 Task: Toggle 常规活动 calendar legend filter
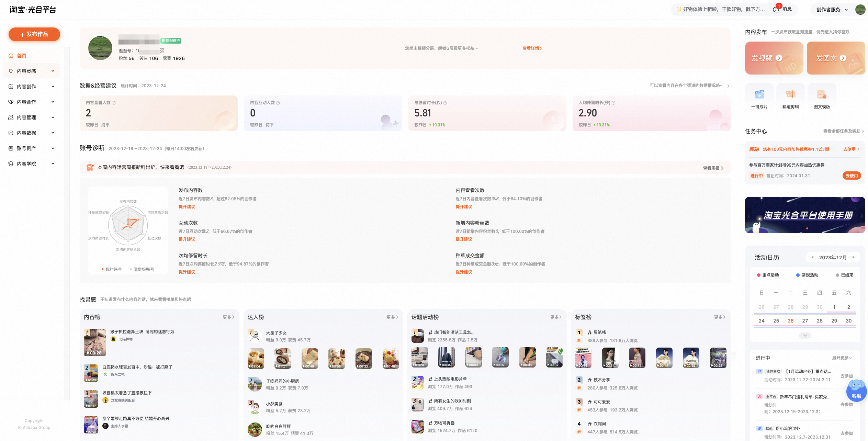tap(807, 275)
